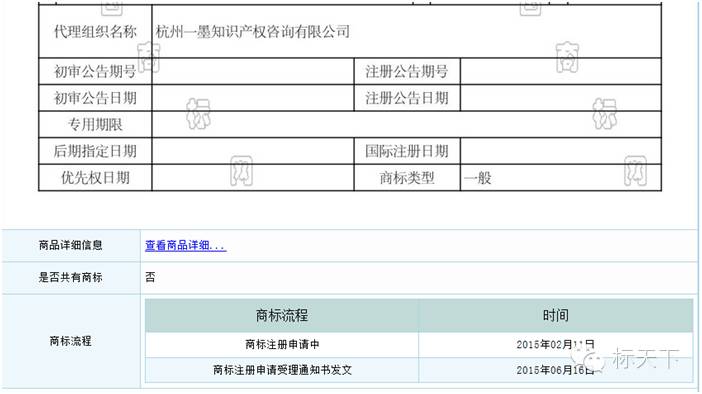Select the 注册公告期号 label cell

tap(407, 71)
